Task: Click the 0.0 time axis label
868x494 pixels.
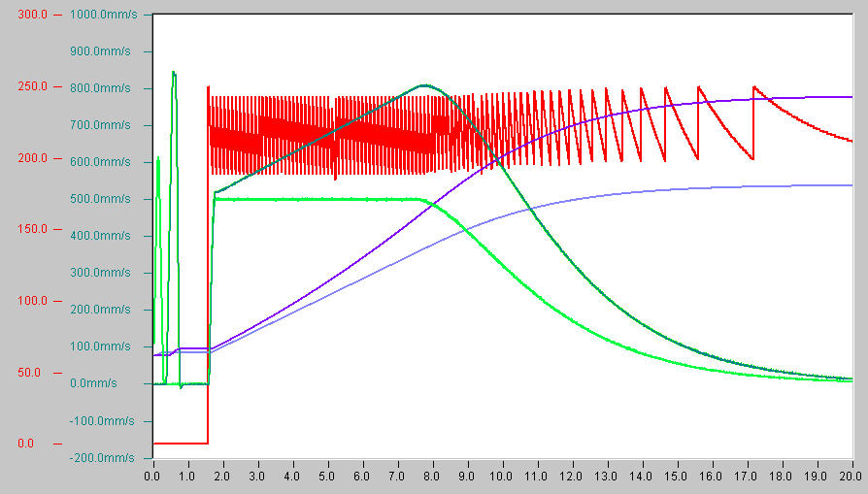Action: pyautogui.click(x=152, y=477)
